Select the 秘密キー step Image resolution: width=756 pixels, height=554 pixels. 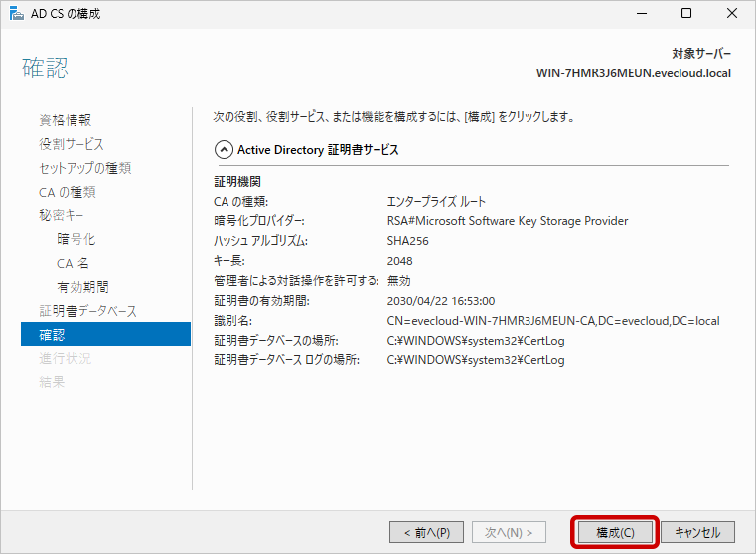point(60,215)
